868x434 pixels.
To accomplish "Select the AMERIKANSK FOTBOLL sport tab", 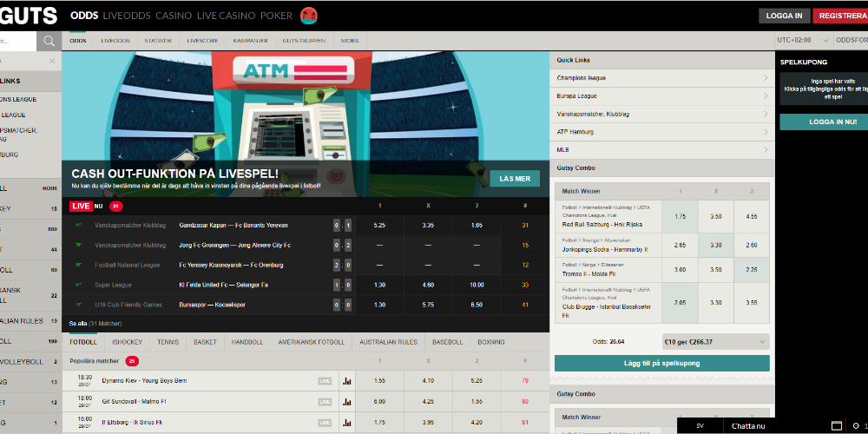I will (x=312, y=342).
